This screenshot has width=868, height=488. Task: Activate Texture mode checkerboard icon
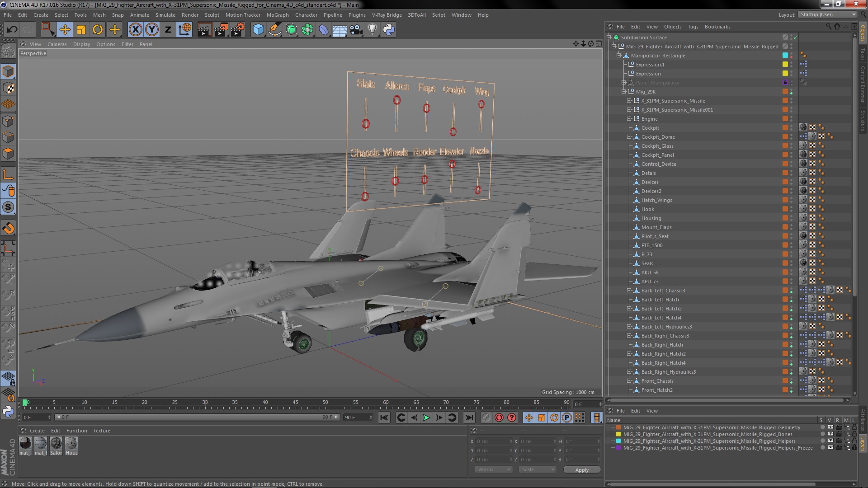coord(8,88)
